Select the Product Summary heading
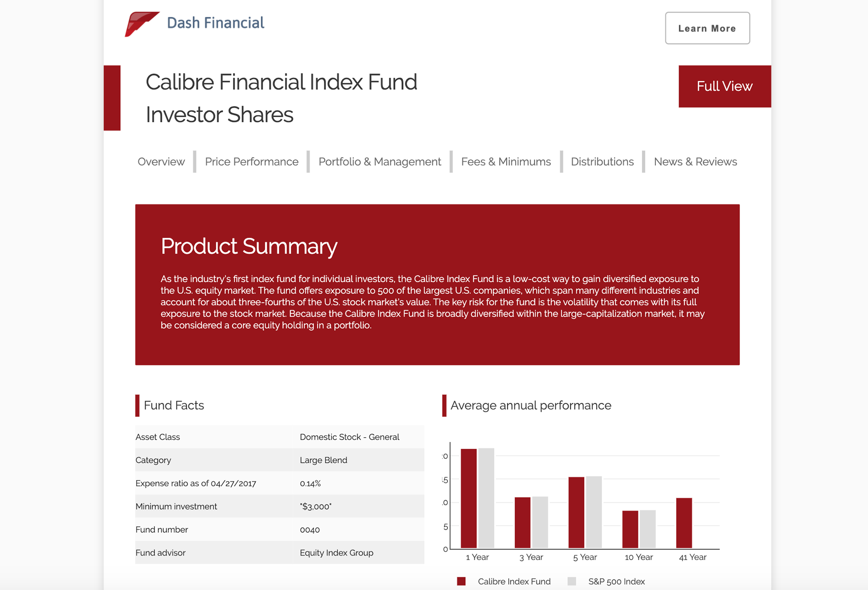The width and height of the screenshot is (868, 590). [249, 246]
